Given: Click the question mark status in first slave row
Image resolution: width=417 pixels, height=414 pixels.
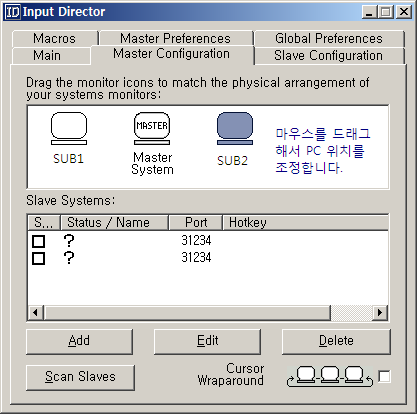Looking at the screenshot, I should 69,240.
